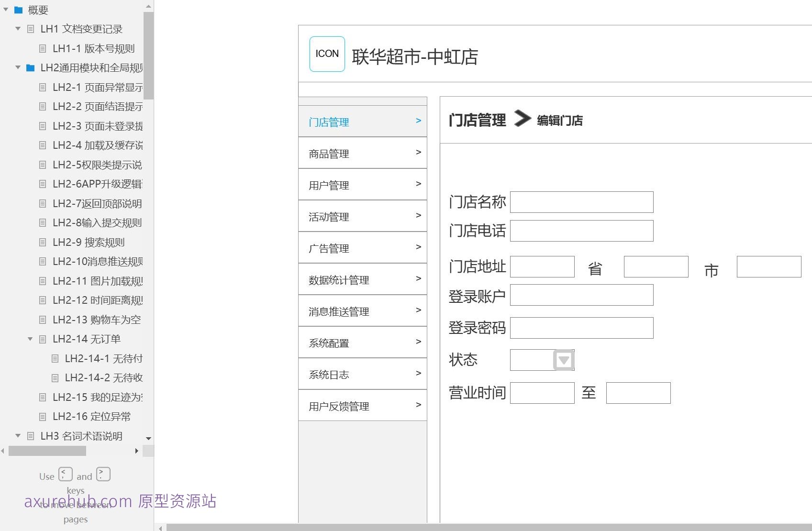This screenshot has height=531, width=812.
Task: Open the LH2-15 我的足迹 page
Action: [98, 398]
